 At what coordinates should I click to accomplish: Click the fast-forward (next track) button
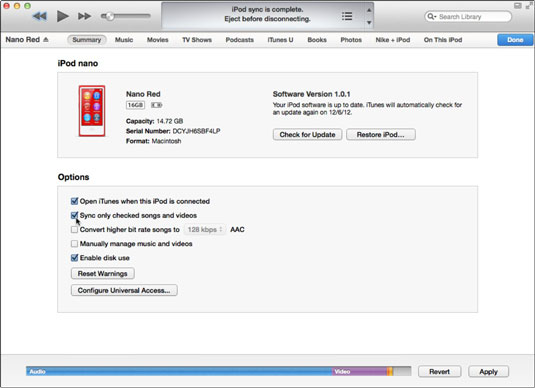point(84,16)
